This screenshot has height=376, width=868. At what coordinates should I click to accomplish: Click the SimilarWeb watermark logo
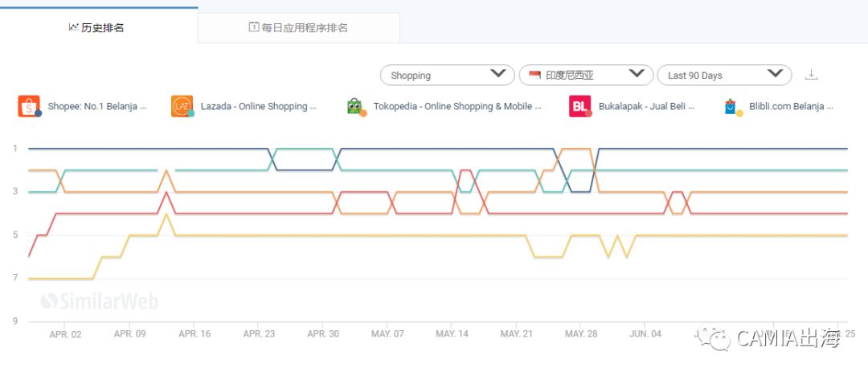[x=100, y=301]
